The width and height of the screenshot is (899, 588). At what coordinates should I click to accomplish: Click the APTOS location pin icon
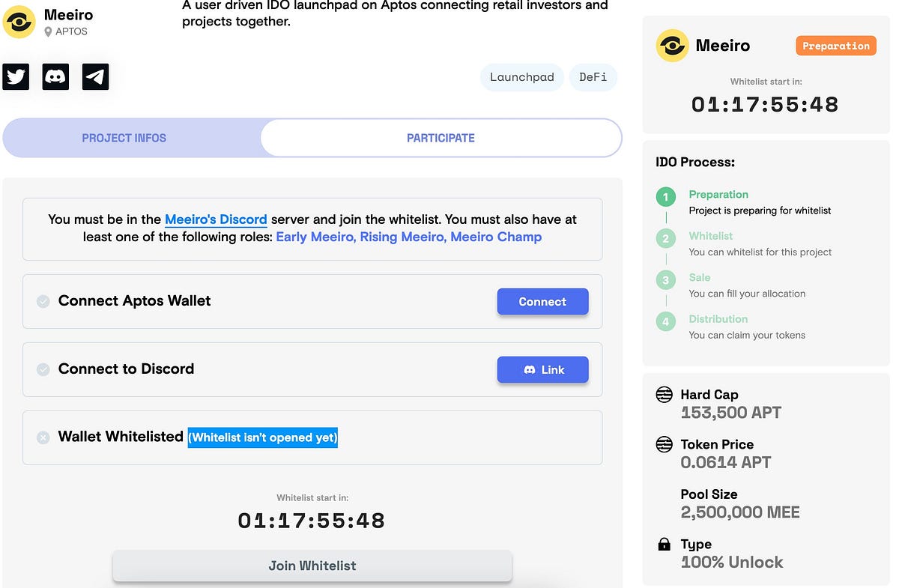pyautogui.click(x=47, y=32)
